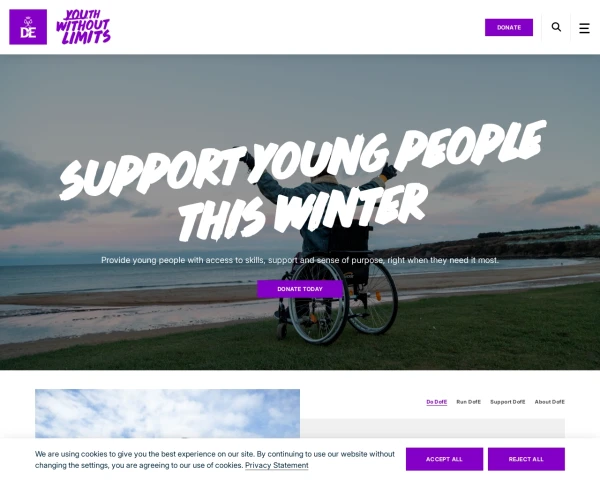Screen dimensions: 600x480
Task: Click the DofE purple logo
Action: (x=28, y=27)
